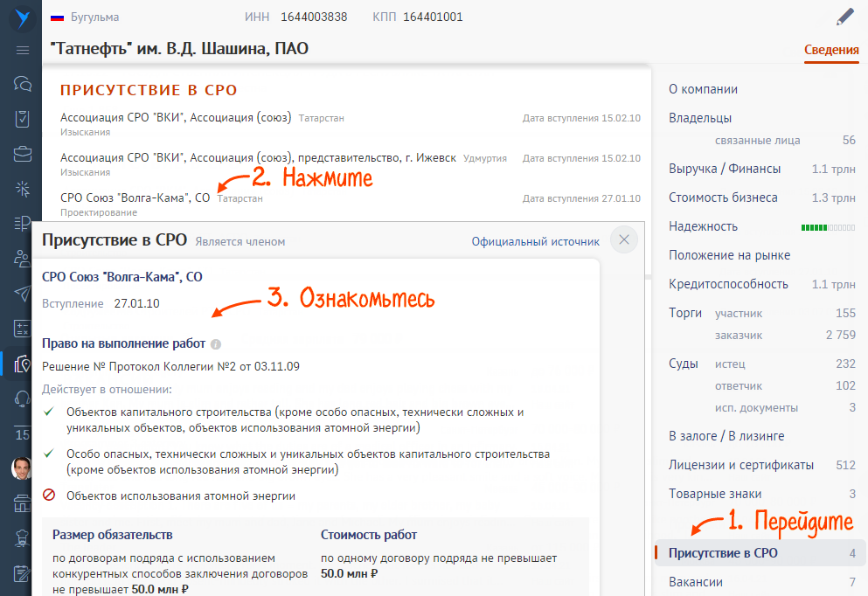The height and width of the screenshot is (596, 868).
Task: Open Суды истец 232 entry
Action: coord(785,364)
